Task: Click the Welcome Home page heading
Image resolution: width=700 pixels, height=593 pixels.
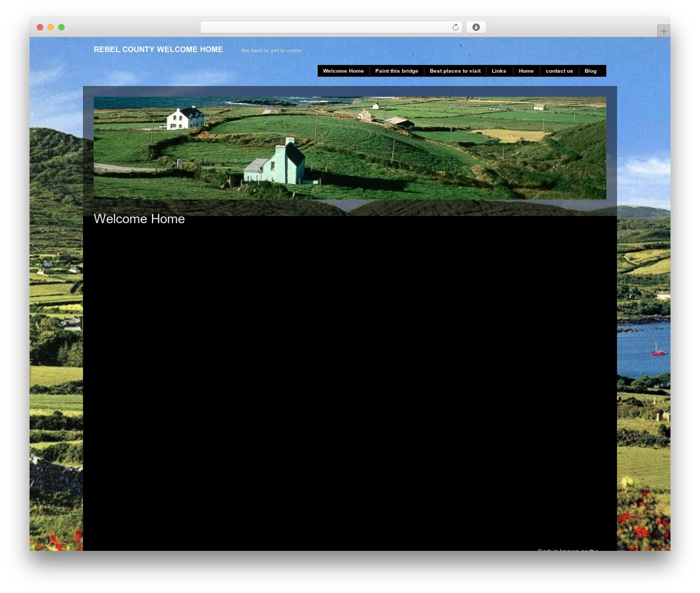Action: pos(139,219)
